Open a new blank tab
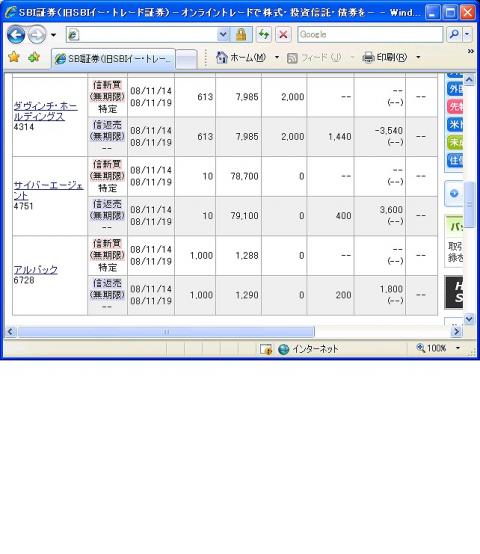Screen dimensions: 480x554 (186, 59)
